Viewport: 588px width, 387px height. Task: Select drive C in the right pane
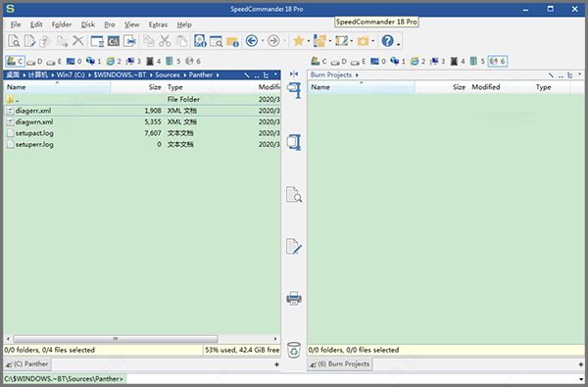tap(319, 61)
